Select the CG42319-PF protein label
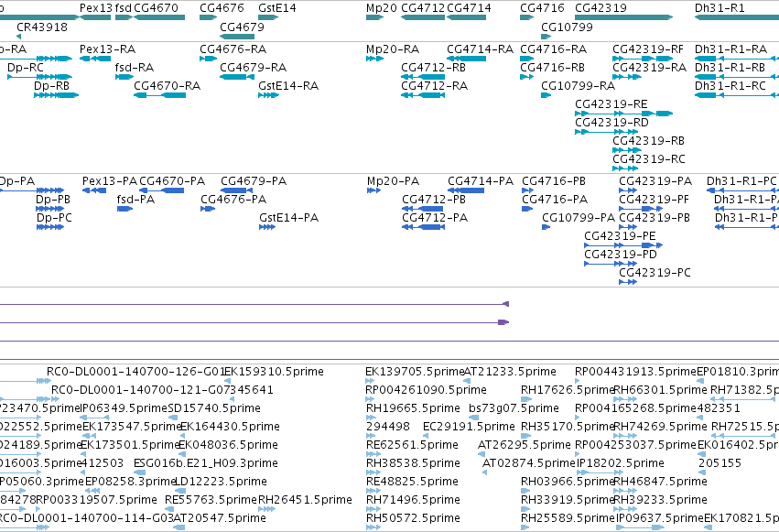Viewport: 779px width, 532px height. pos(654,200)
